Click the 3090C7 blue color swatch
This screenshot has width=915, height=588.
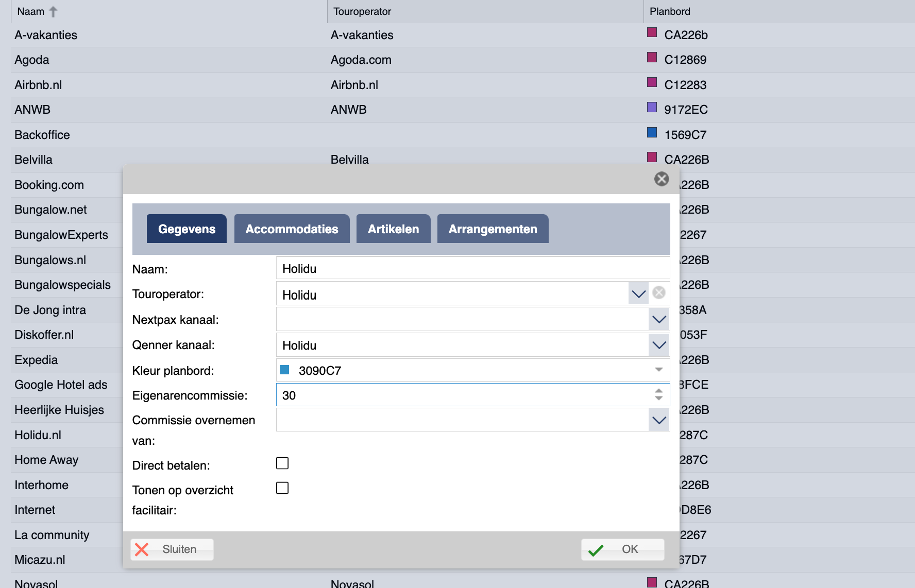point(284,370)
